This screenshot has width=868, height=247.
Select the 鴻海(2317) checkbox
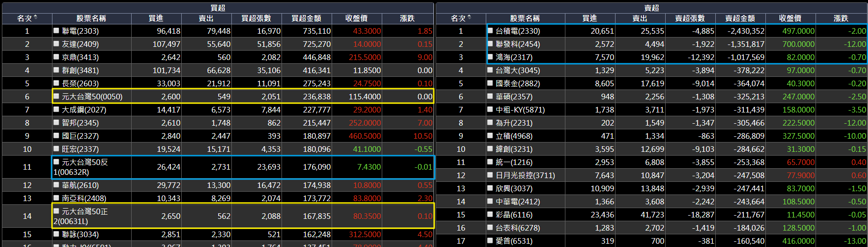(x=490, y=57)
